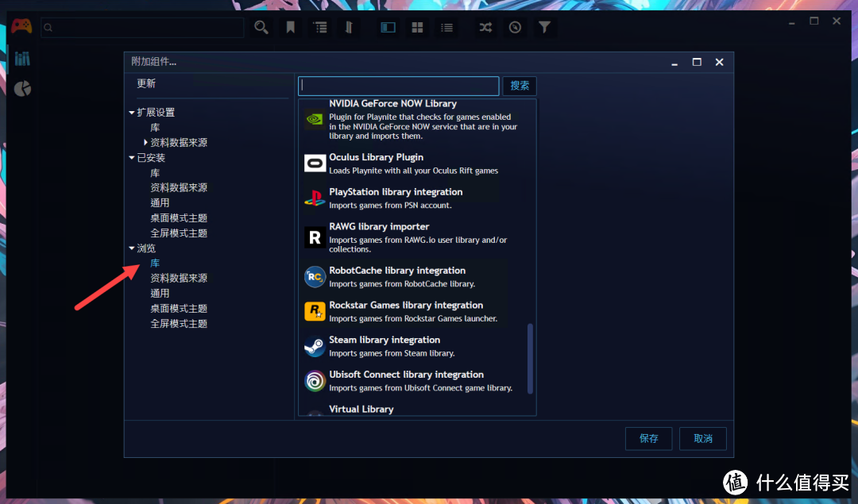Select RobotCache library integration title
This screenshot has height=504, width=858.
[397, 271]
